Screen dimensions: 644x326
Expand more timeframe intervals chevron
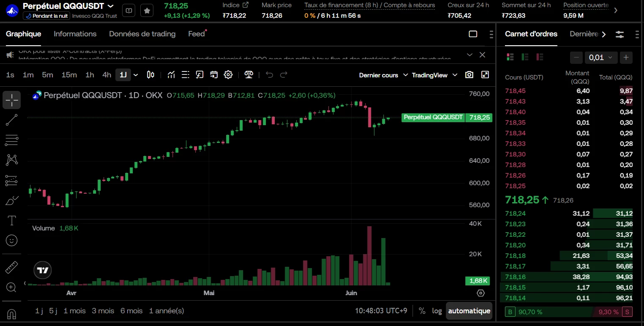pos(136,75)
